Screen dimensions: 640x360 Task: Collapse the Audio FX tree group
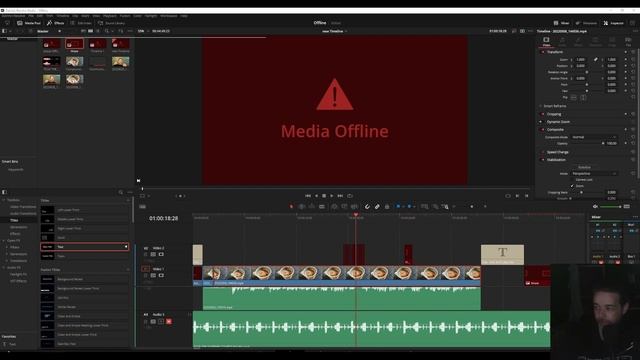[4, 267]
